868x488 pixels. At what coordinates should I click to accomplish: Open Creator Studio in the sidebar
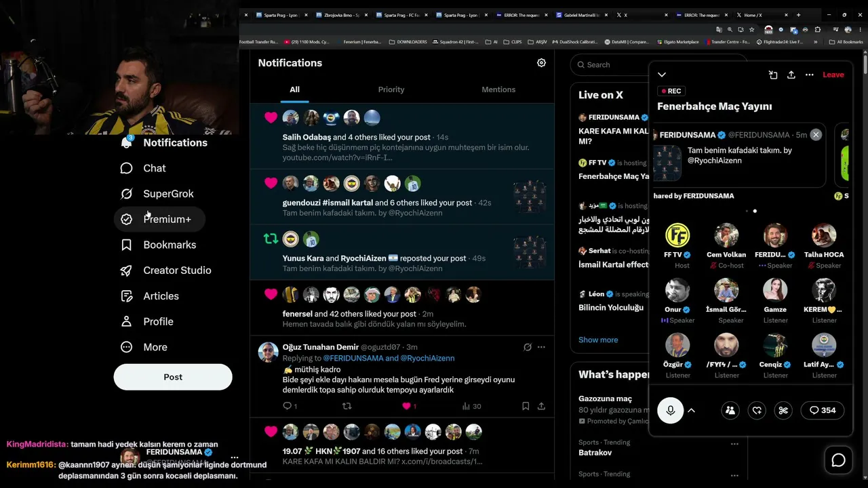click(x=166, y=270)
